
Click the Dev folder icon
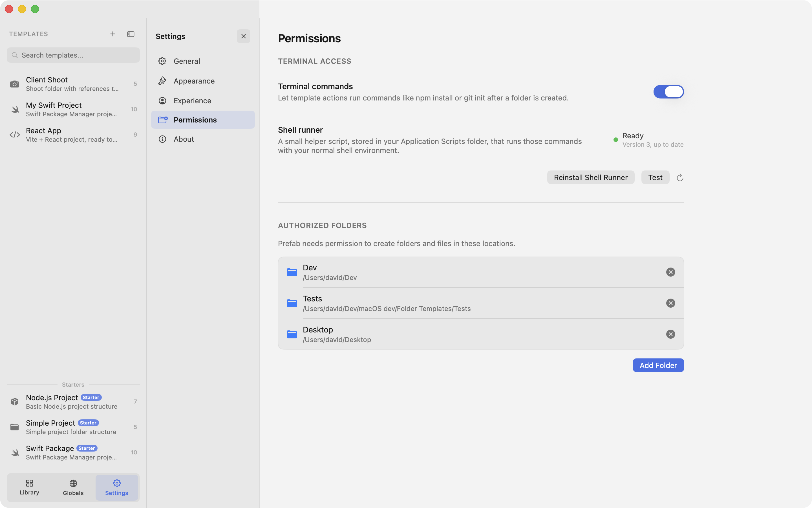click(292, 272)
